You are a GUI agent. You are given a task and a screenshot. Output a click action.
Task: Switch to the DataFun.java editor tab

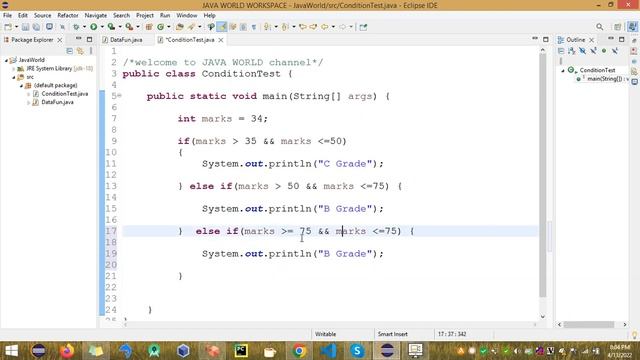pos(126,40)
